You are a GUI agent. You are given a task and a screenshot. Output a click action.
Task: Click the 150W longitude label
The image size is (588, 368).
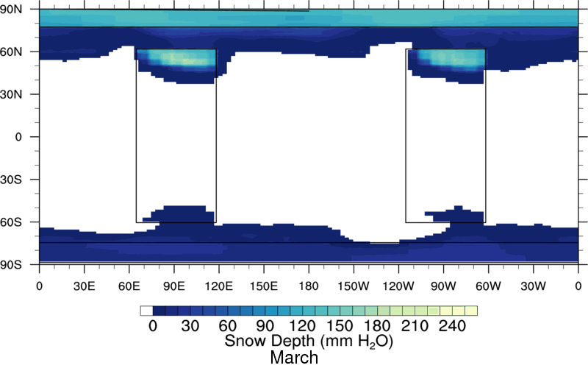pos(354,286)
